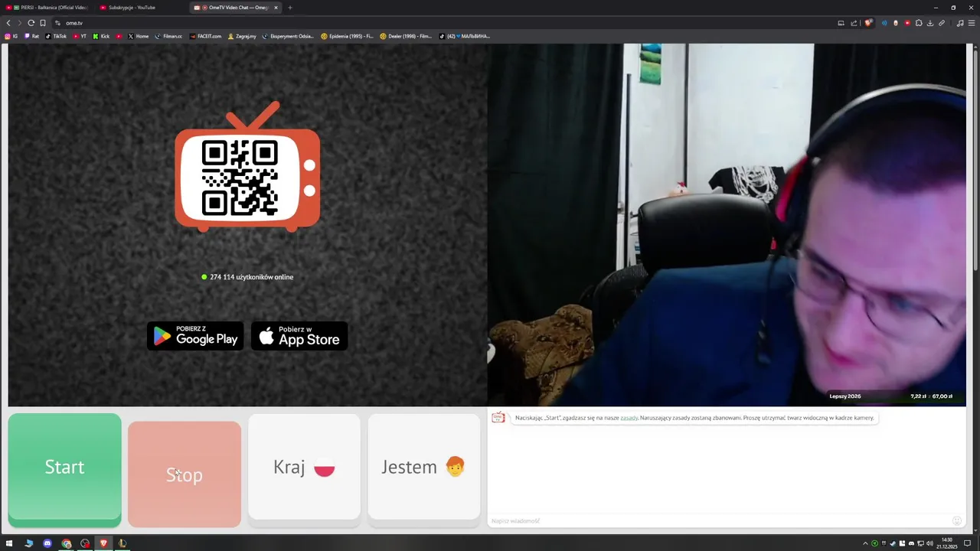The image size is (980, 551).
Task: Click the Stop button
Action: pos(185,474)
